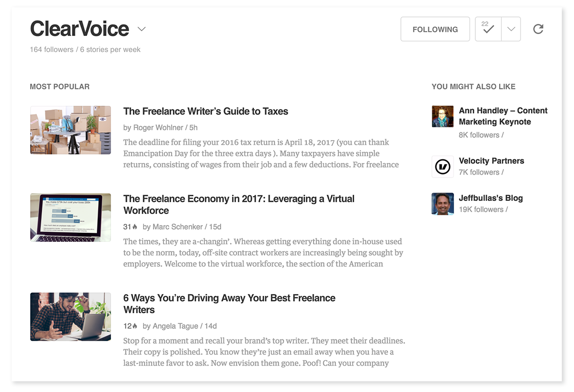
Task: Click Ann Handley's avatar image
Action: point(443,116)
